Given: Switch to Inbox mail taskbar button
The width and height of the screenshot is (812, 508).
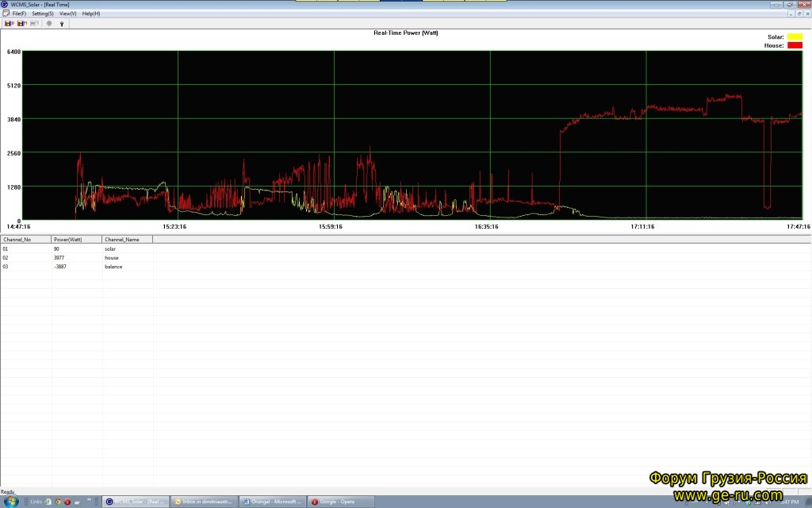Looking at the screenshot, I should coord(204,502).
